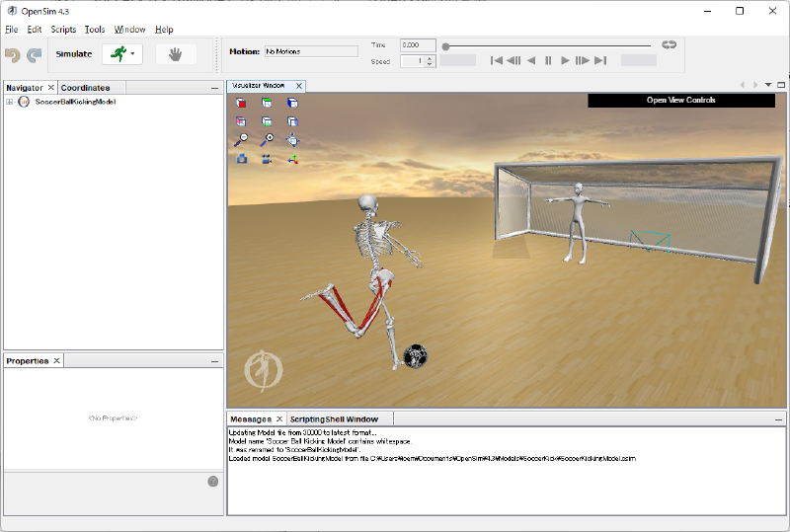
Task: Click the Open View Controls button
Action: [x=680, y=100]
